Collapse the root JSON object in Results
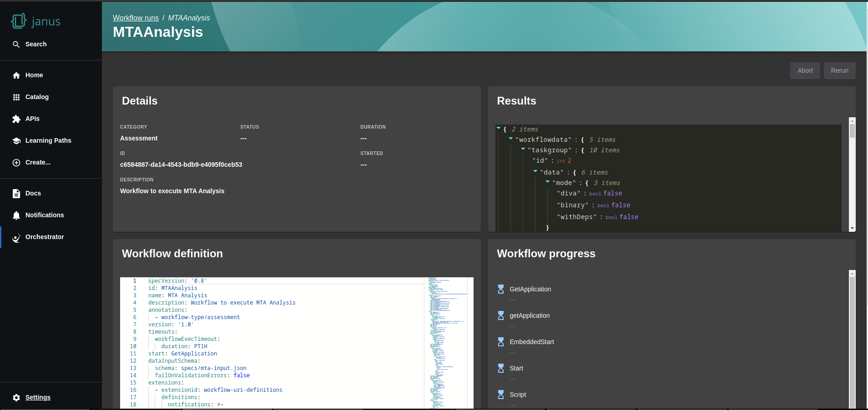Viewport: 868px width, 410px height. pyautogui.click(x=499, y=128)
